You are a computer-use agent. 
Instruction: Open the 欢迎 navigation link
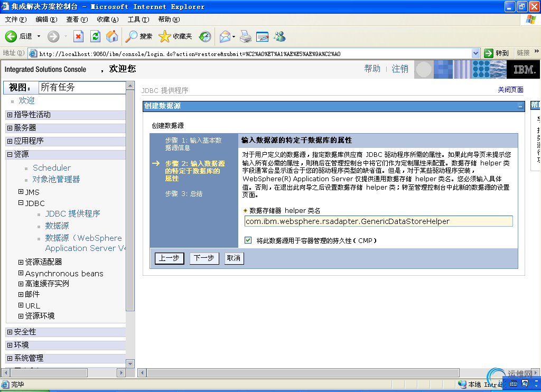tap(26, 100)
